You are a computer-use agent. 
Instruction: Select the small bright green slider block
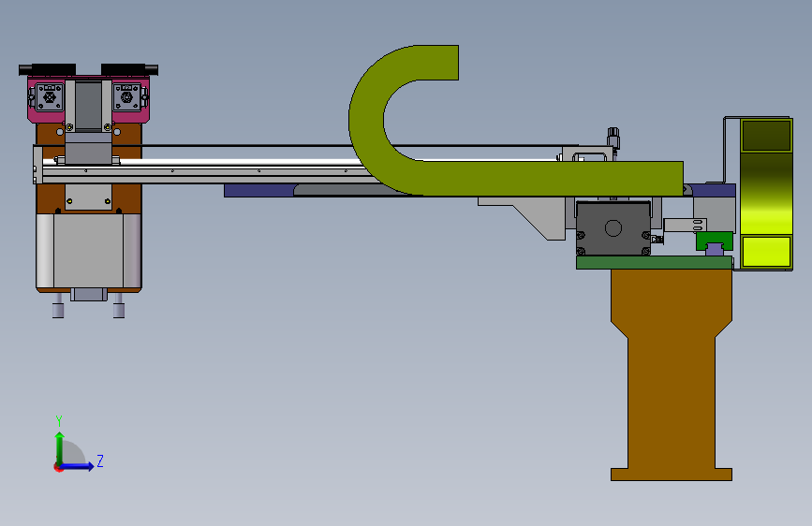pyautogui.click(x=714, y=241)
